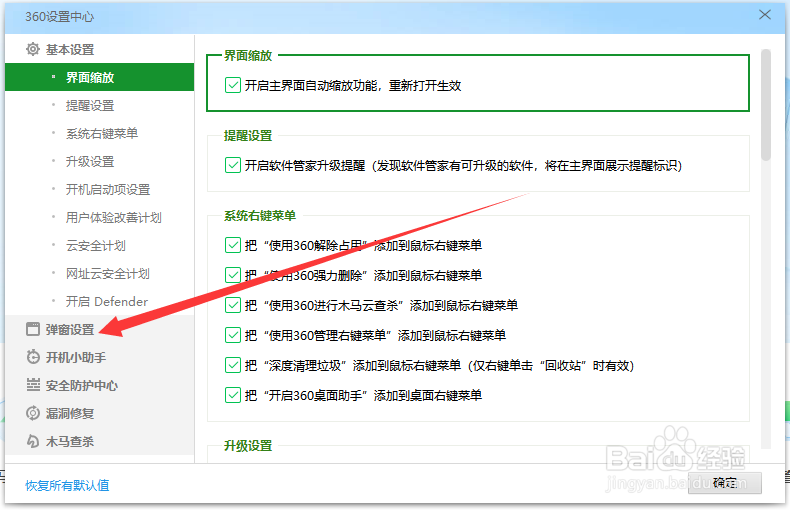Close the 360设置中心 window

(765, 15)
